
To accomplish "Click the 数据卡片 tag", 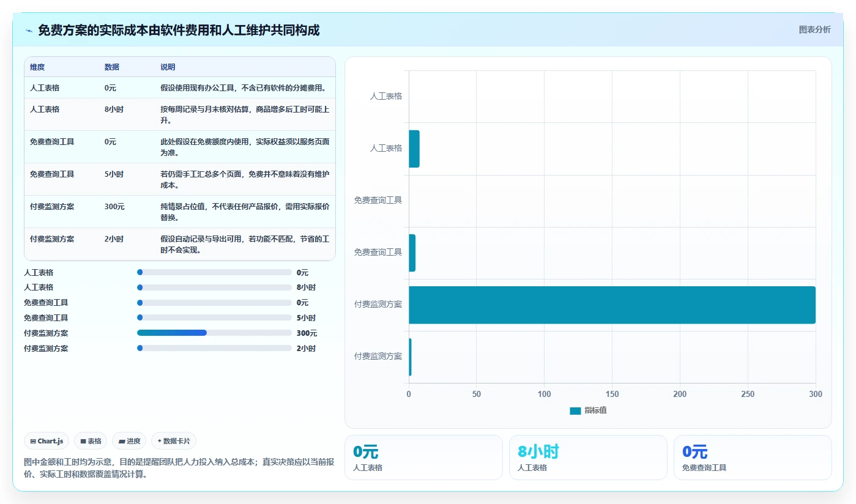I will click(x=174, y=441).
